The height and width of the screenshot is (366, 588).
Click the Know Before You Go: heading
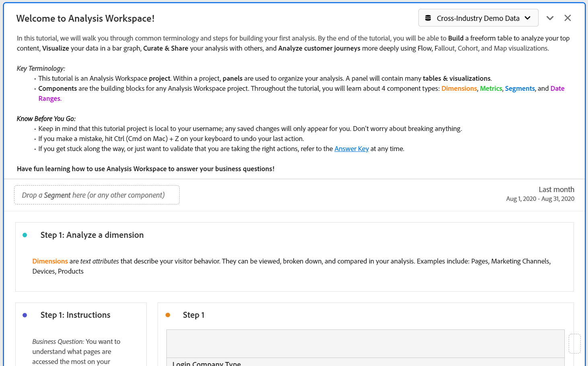pos(46,119)
